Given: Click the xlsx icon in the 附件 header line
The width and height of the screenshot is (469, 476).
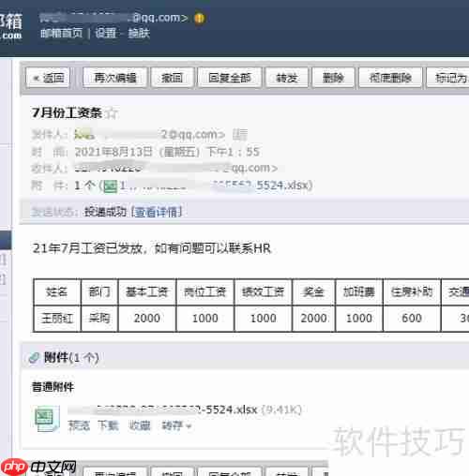Looking at the screenshot, I should (x=110, y=186).
